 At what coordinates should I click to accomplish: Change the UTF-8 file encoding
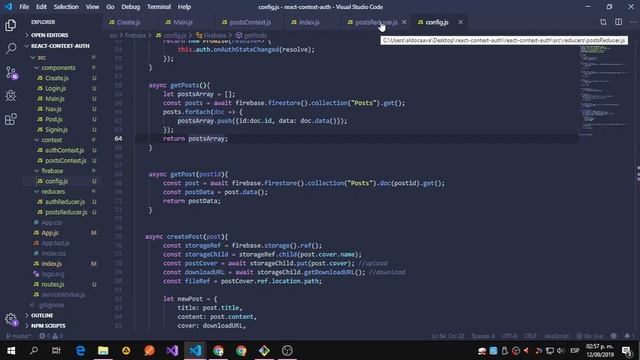coord(509,336)
